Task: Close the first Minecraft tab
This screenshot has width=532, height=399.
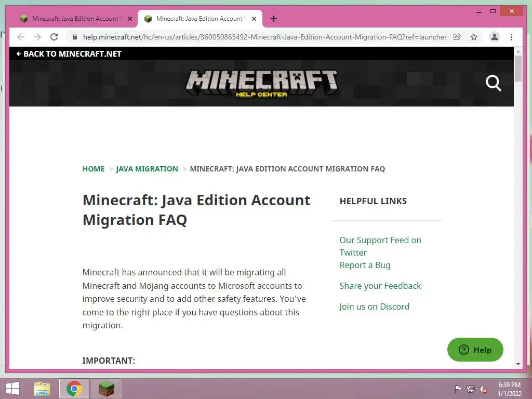Action: pos(129,19)
